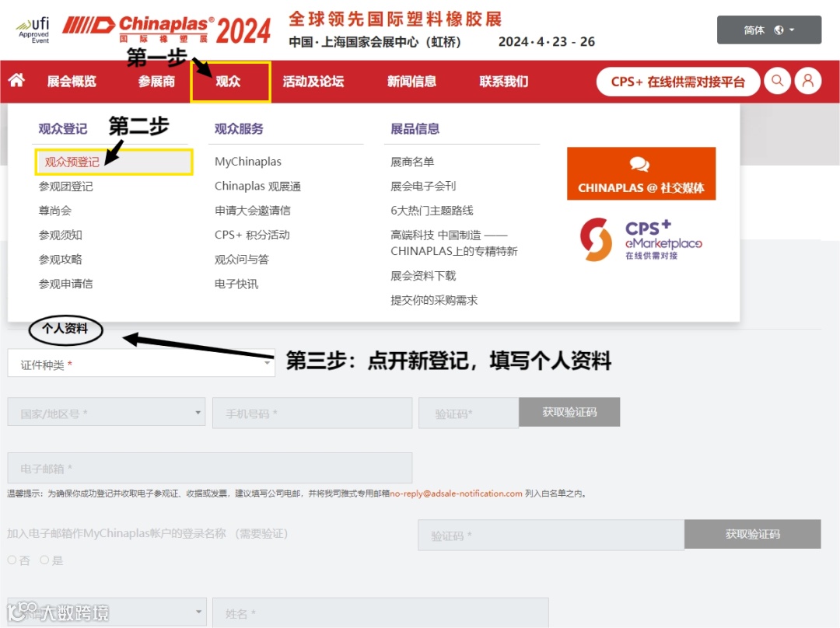Click the 电子邮箱 input field

[210, 468]
